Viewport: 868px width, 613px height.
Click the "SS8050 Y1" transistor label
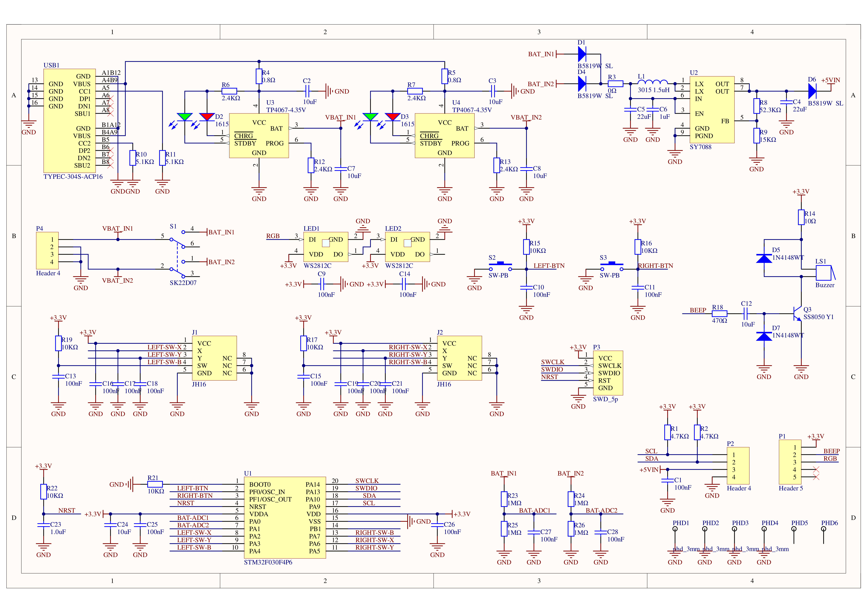click(x=819, y=317)
